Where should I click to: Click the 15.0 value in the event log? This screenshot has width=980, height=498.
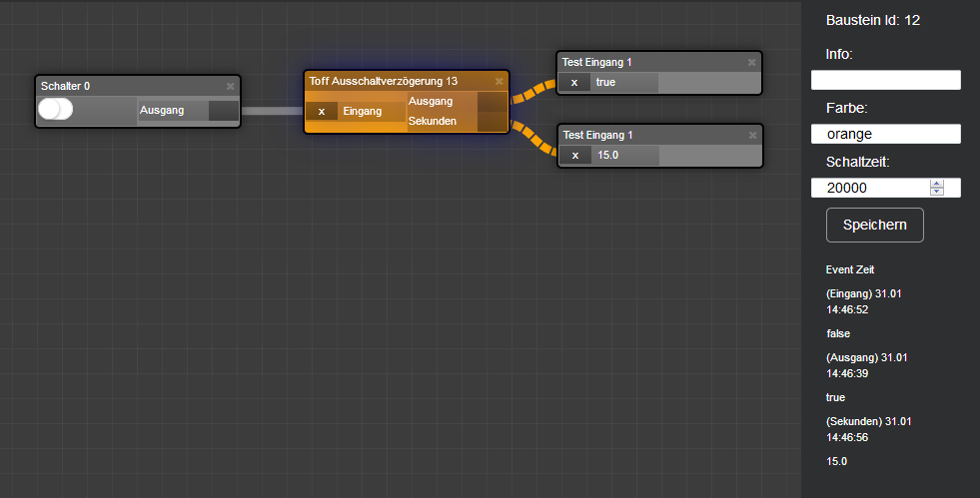pyautogui.click(x=837, y=462)
